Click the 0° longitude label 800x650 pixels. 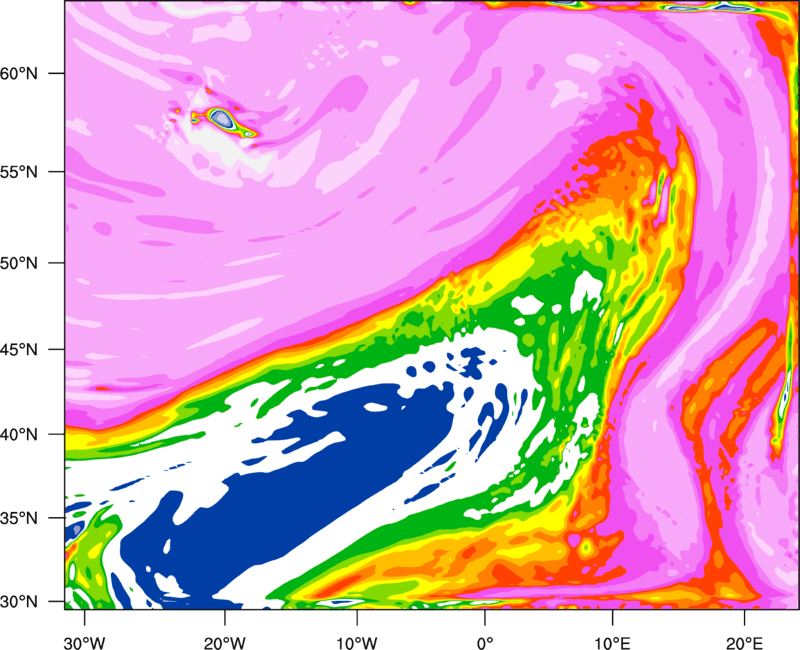pyautogui.click(x=485, y=643)
